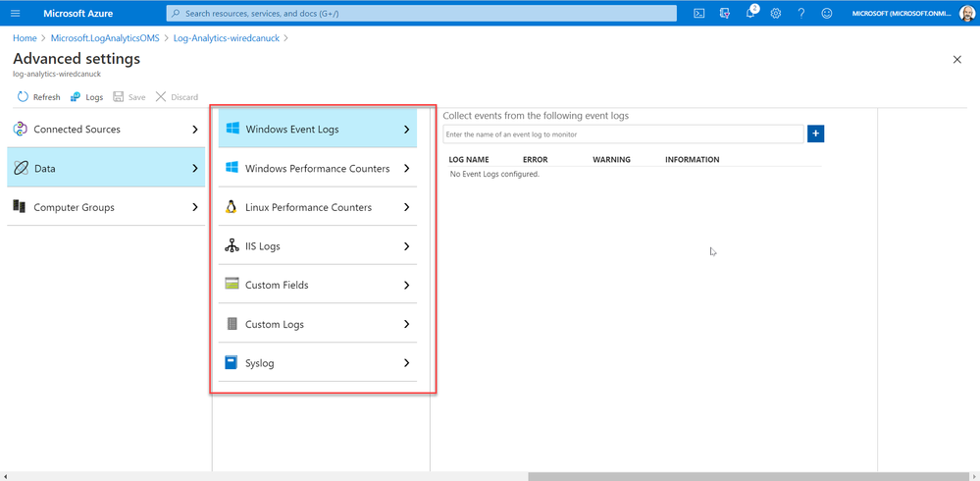
Task: Click the Windows Performance Counters icon
Action: tap(232, 168)
